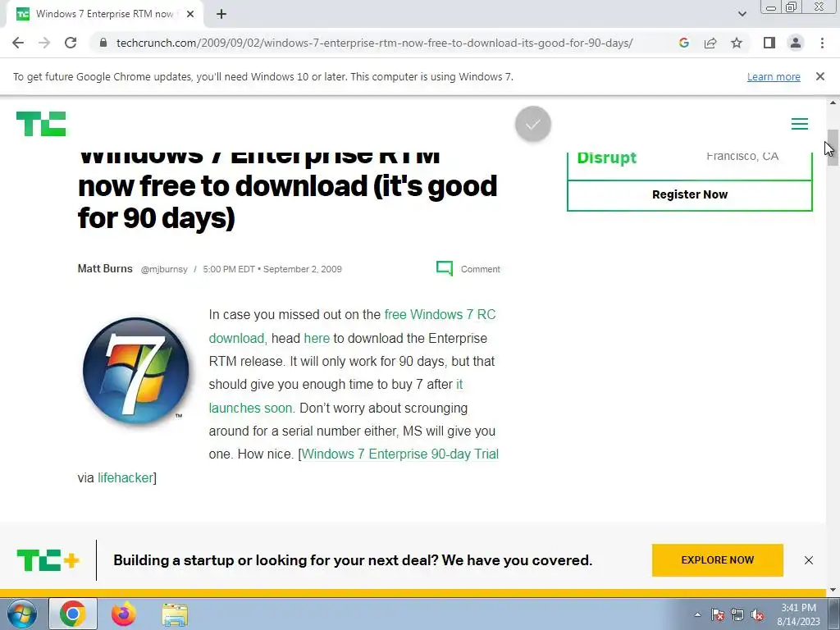This screenshot has height=630, width=840.
Task: Open a new tab with plus button
Action: pos(221,14)
